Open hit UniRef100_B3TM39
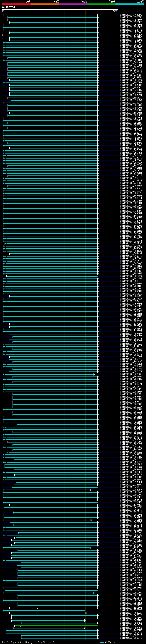Screen dimensions: 146x644 point(131,17)
